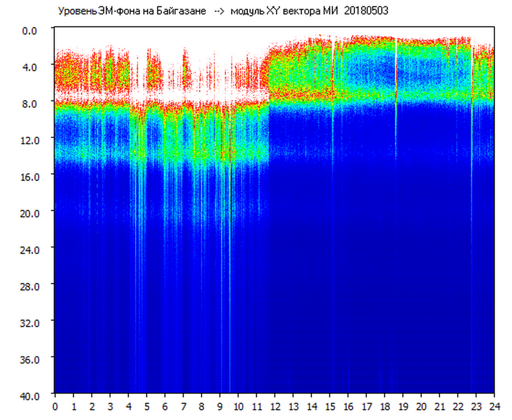Click hour 9 on the horizontal axis
Image resolution: width=512 pixels, height=420 pixels.
click(x=220, y=406)
